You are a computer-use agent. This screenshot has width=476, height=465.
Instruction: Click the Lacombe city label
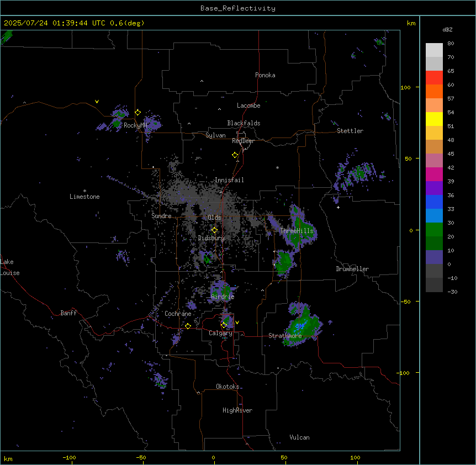(x=248, y=105)
